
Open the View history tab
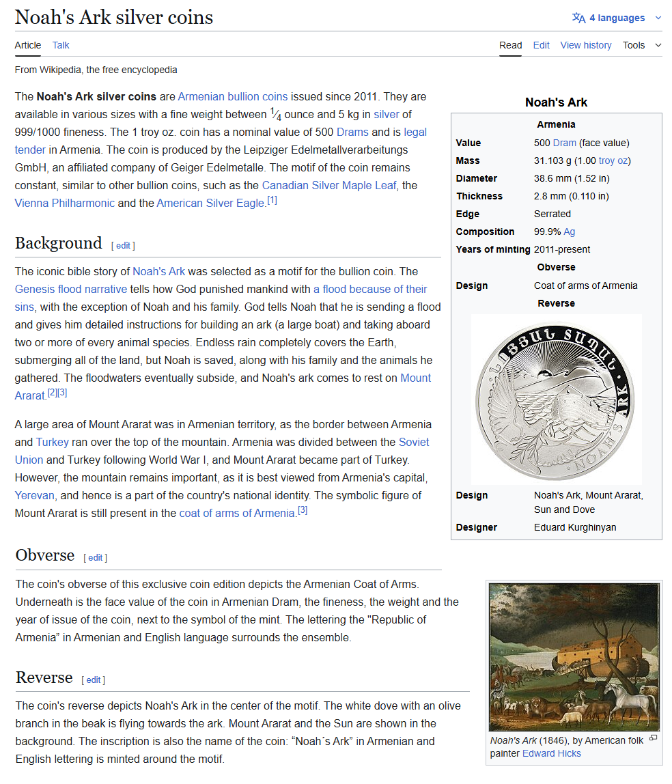[x=585, y=45]
